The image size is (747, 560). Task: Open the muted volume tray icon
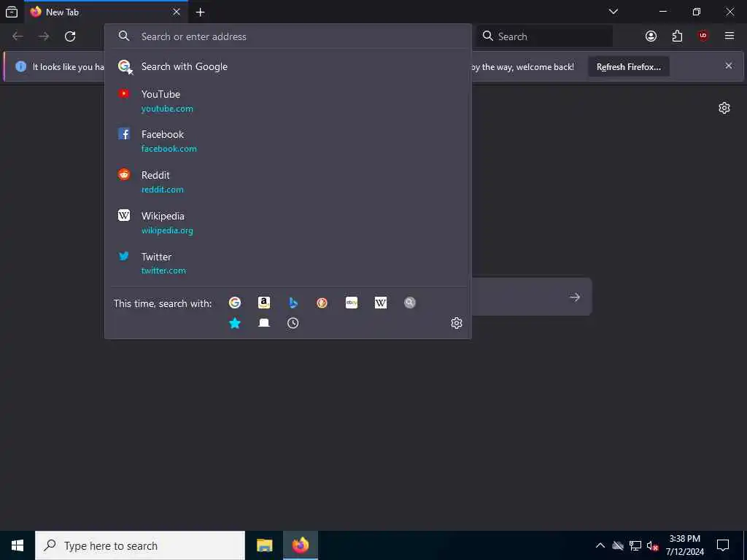[x=653, y=545]
